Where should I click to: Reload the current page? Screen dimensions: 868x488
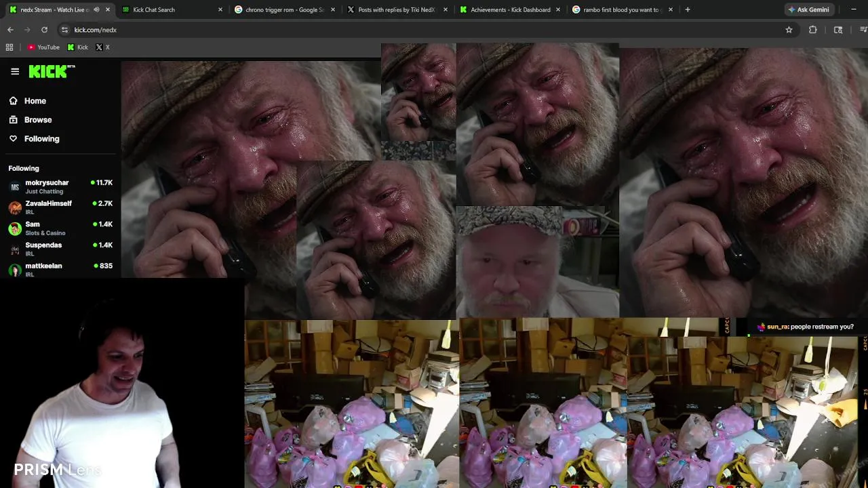coord(44,30)
